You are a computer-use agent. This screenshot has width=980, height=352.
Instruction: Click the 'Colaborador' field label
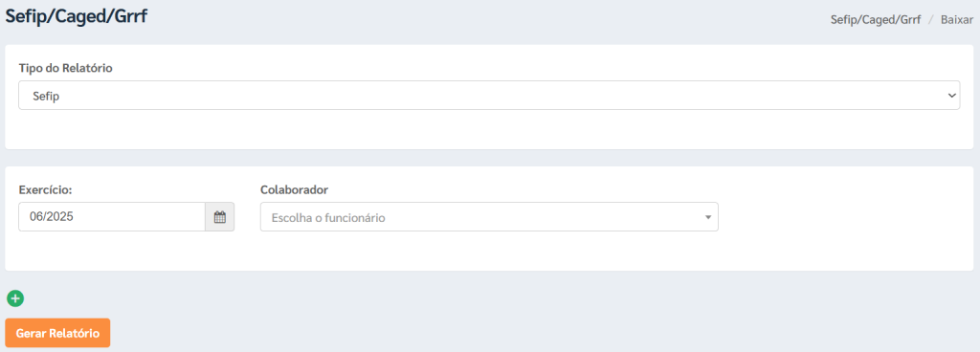click(295, 189)
